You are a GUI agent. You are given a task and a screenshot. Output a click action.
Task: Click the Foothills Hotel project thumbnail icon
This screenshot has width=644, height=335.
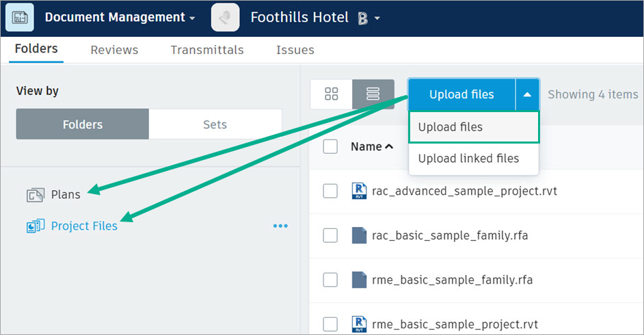coord(225,18)
